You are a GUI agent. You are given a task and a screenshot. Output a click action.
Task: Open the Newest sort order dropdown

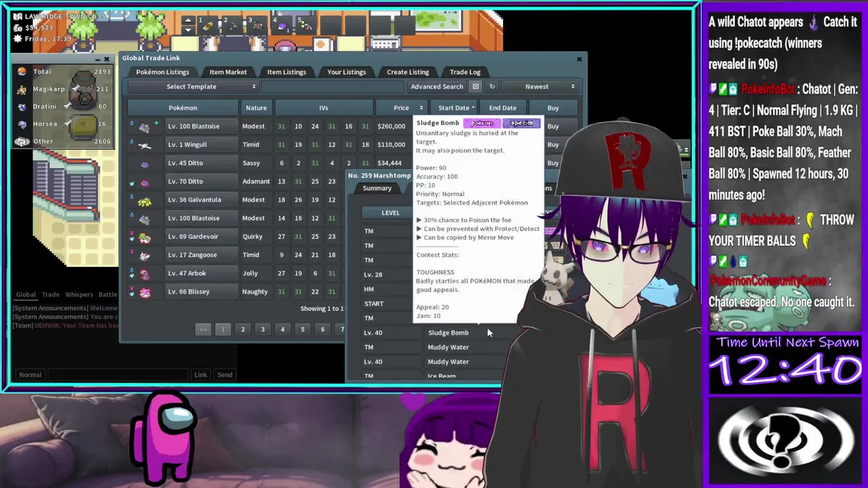tap(541, 87)
